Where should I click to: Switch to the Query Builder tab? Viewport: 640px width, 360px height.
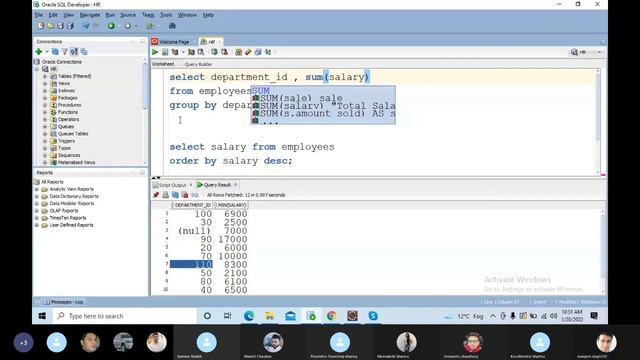(198, 64)
